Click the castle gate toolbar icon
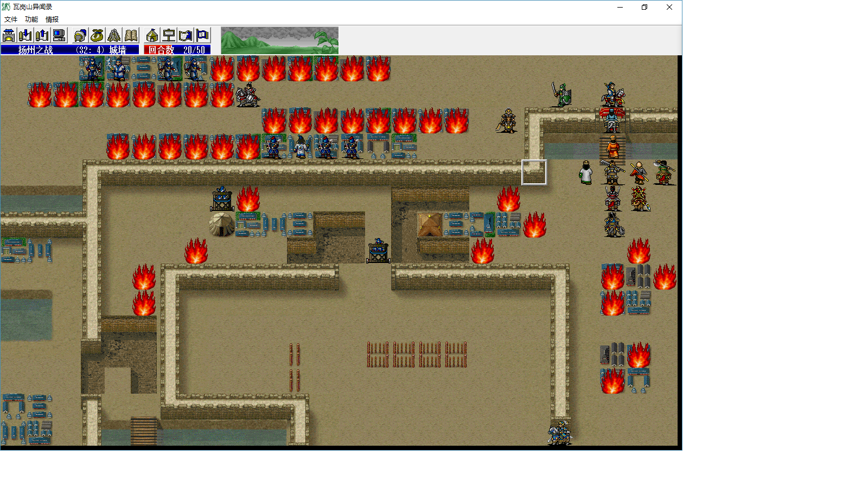Viewport: 868px width, 488px height. [9, 35]
